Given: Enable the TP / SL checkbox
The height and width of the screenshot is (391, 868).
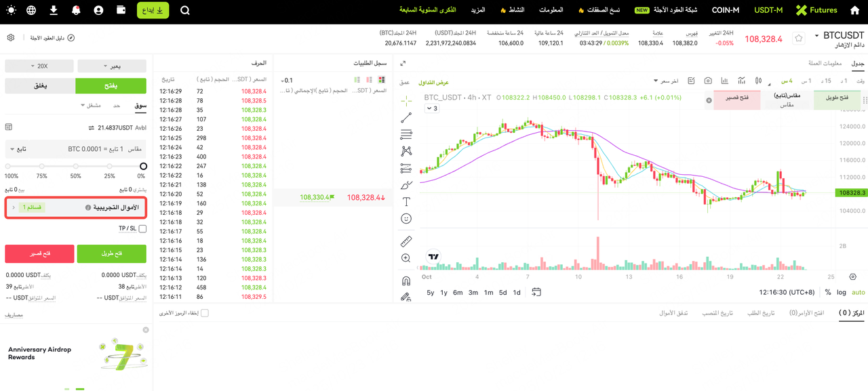Looking at the screenshot, I should tap(142, 228).
